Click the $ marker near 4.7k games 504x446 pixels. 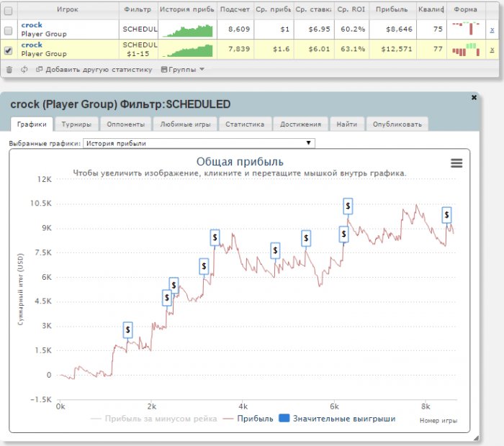tap(275, 250)
